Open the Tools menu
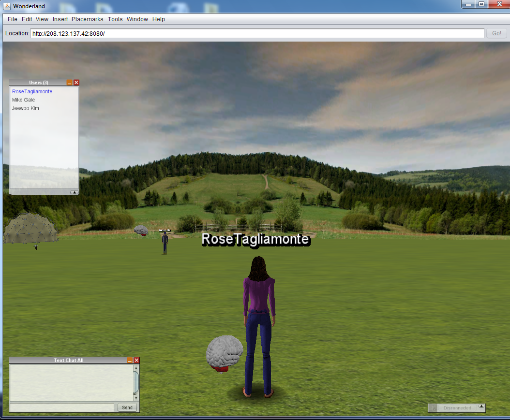The height and width of the screenshot is (420, 510). (x=115, y=19)
